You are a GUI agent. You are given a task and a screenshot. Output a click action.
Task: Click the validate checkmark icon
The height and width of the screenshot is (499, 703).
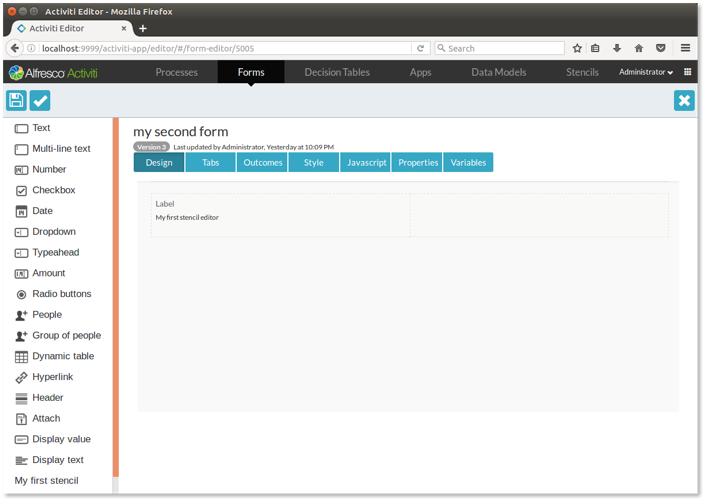(x=40, y=100)
